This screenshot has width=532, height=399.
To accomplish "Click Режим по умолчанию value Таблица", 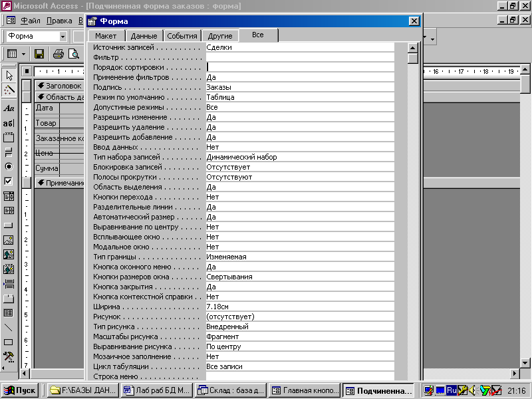I will [300, 97].
